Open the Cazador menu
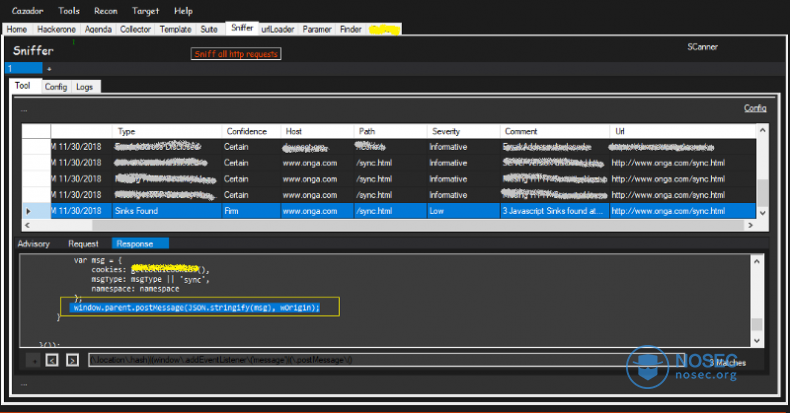 tap(27, 11)
